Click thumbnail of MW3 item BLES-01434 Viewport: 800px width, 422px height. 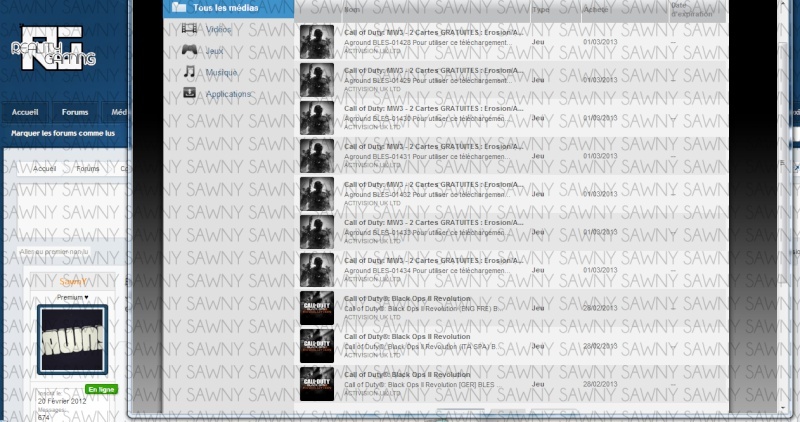click(317, 270)
